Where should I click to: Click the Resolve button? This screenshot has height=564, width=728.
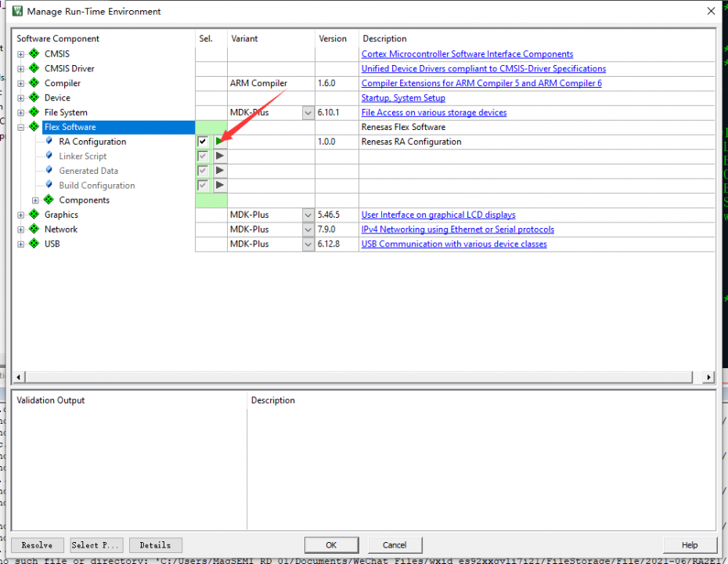click(x=38, y=545)
